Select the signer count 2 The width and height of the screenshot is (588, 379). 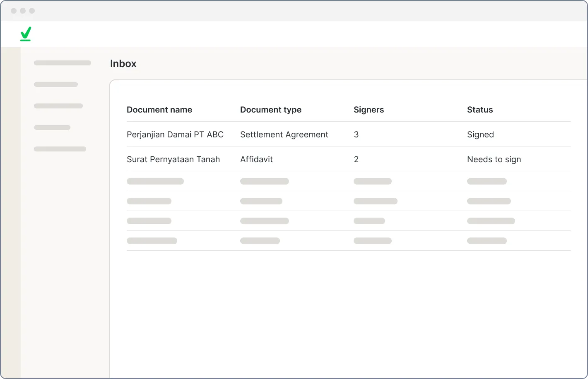click(356, 159)
